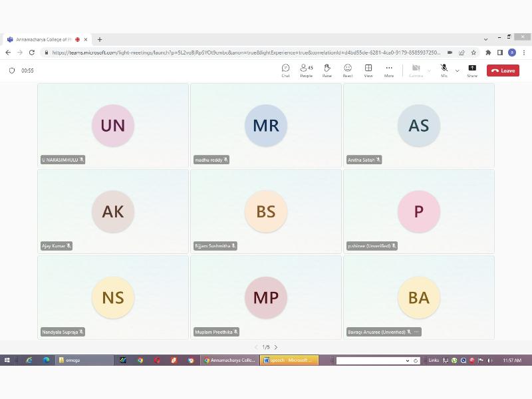Raise your hand in the meeting
Image resolution: width=532 pixels, height=399 pixels.
tap(327, 70)
